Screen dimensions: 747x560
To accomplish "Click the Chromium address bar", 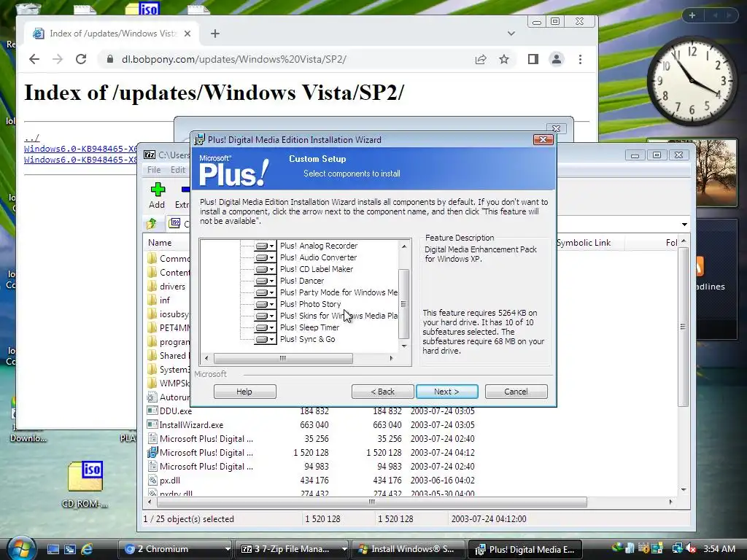I will (x=286, y=60).
